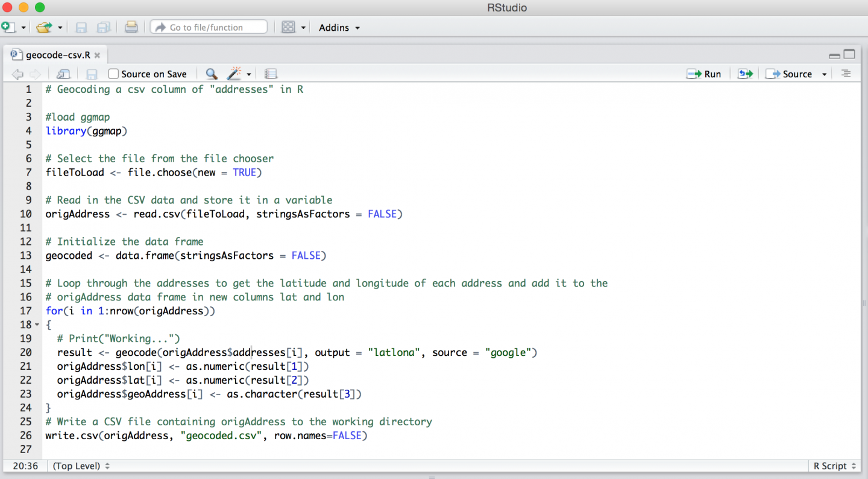868x479 pixels.
Task: Collapse the for loop at line 18
Action: 37,325
